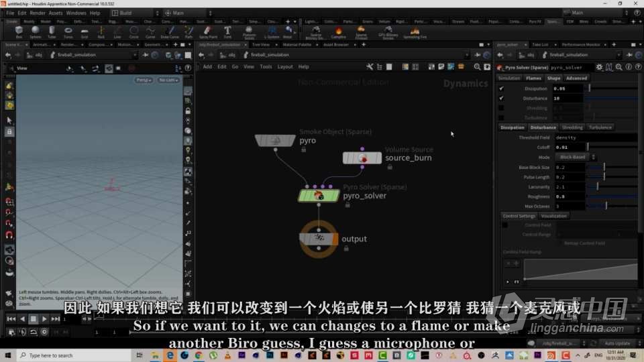The width and height of the screenshot is (644, 362).
Task: Open network editor Layout menu
Action: (285, 66)
